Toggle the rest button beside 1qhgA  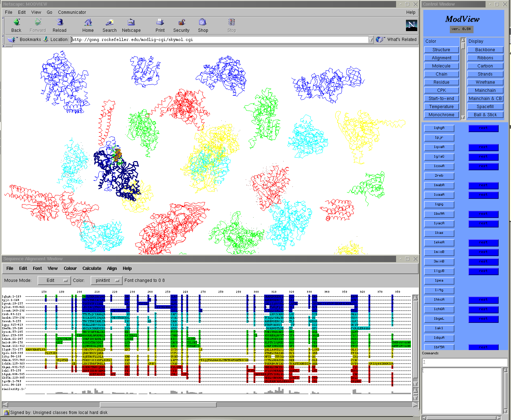pos(483,128)
